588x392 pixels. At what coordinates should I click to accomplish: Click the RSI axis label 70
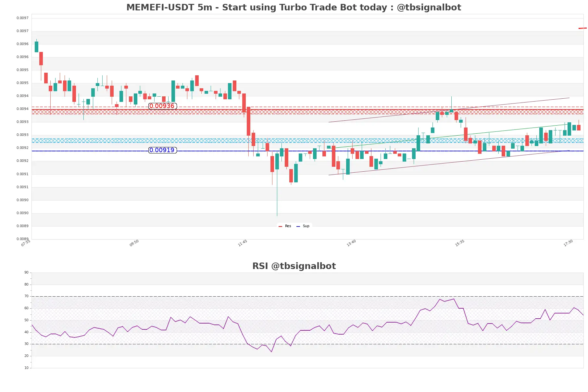coord(26,296)
